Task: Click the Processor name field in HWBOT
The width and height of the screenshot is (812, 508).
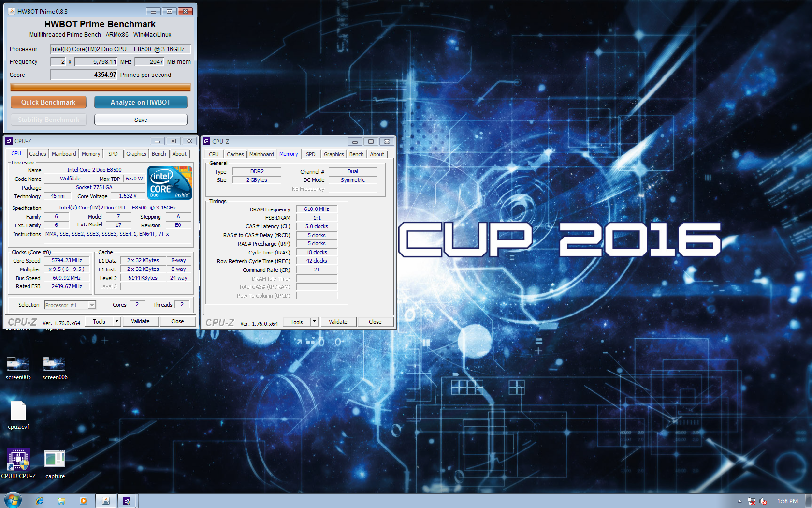Action: click(121, 49)
